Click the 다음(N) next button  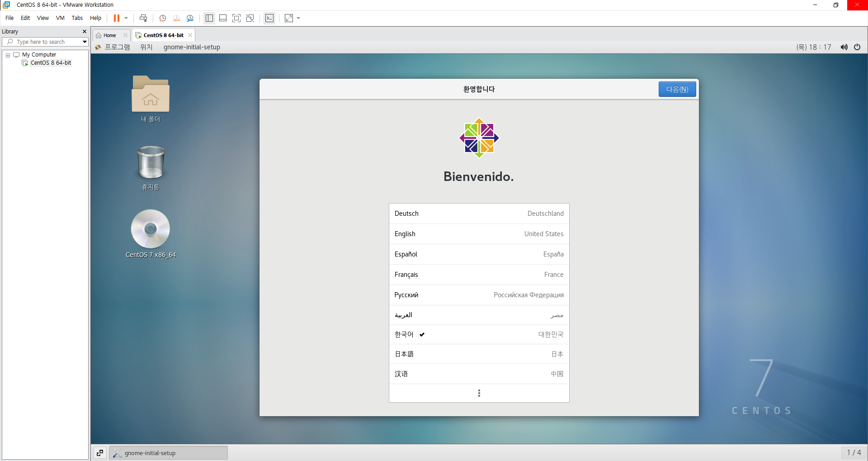(677, 89)
